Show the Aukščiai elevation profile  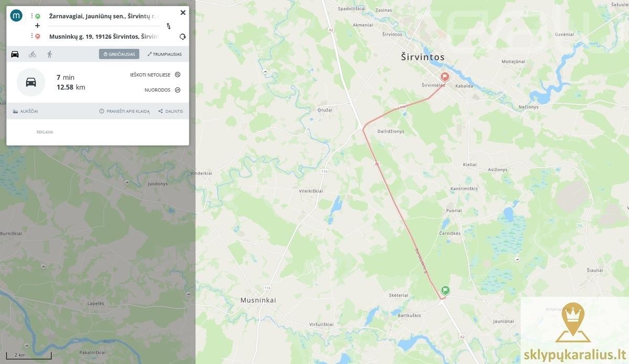[26, 111]
